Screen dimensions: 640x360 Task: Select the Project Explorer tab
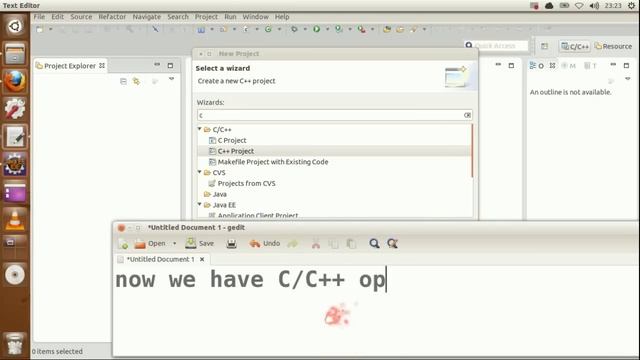point(70,66)
